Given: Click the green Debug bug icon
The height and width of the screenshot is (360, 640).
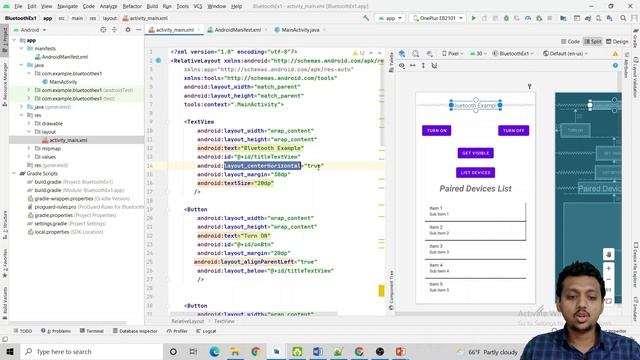Looking at the screenshot, I should click(506, 18).
